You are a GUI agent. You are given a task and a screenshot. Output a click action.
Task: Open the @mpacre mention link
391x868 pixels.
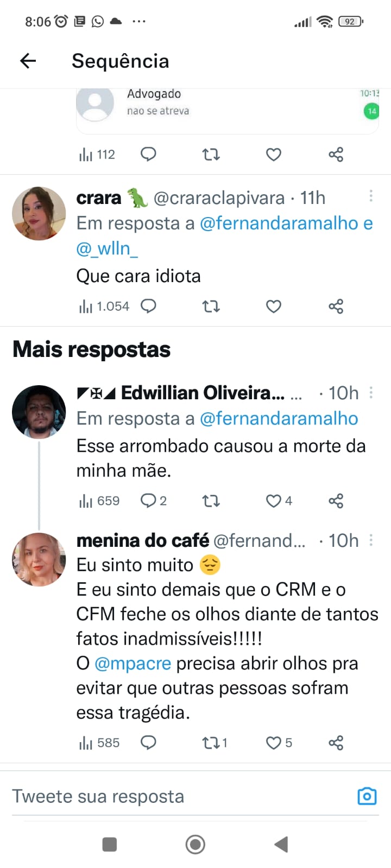133,663
